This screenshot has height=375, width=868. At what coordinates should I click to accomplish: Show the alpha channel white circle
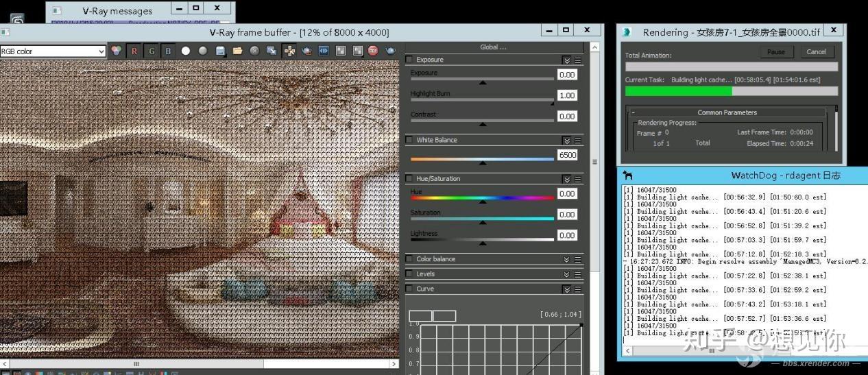pyautogui.click(x=186, y=51)
